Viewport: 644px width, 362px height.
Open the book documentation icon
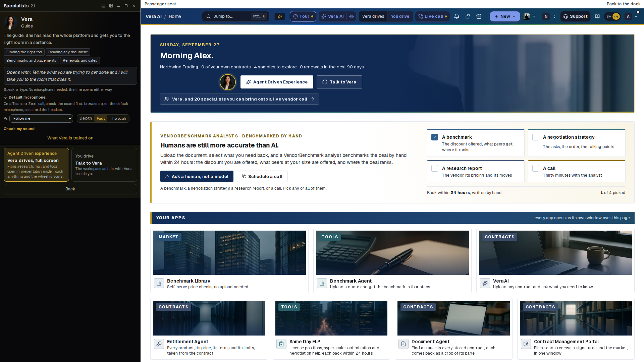pos(597,16)
